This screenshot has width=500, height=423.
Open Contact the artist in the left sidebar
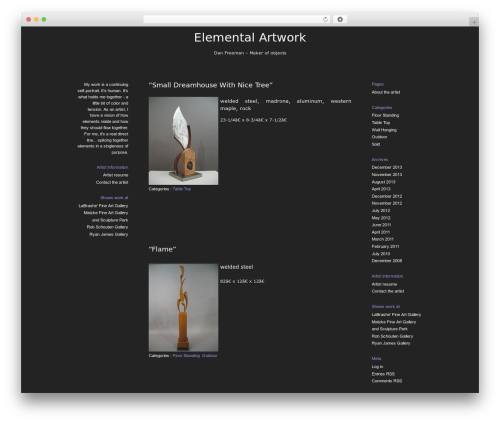pos(112,182)
